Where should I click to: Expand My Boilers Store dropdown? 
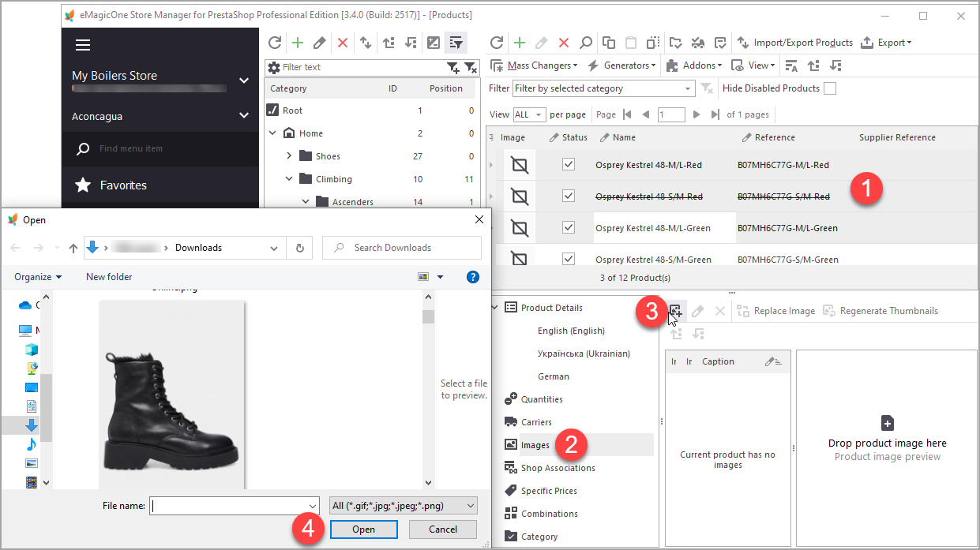point(244,80)
